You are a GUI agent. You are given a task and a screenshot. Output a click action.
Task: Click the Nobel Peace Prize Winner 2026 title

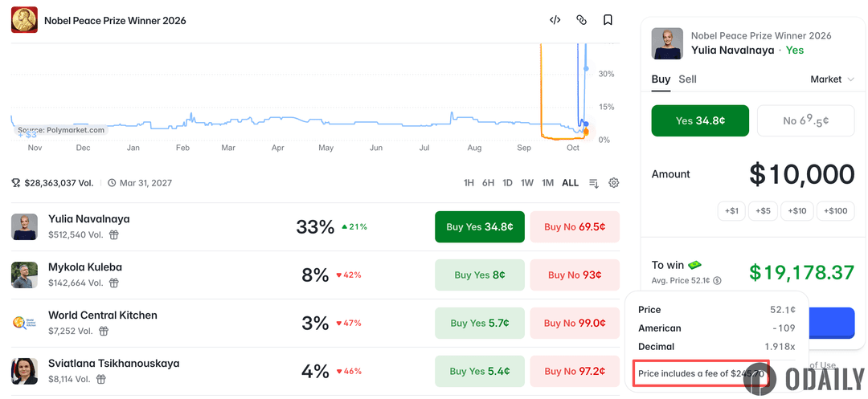pyautogui.click(x=115, y=20)
